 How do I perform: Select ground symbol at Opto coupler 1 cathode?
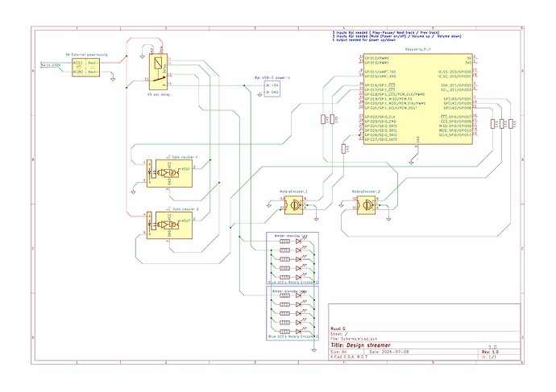133,192
